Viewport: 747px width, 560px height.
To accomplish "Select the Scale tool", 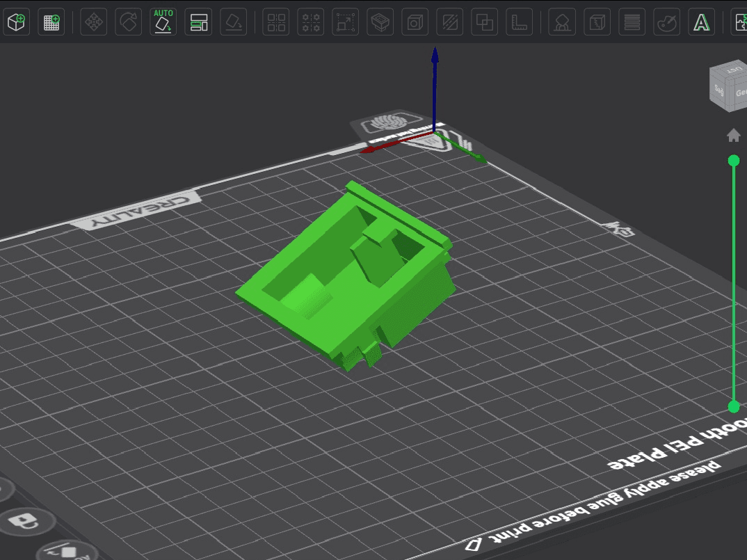I will coord(346,22).
